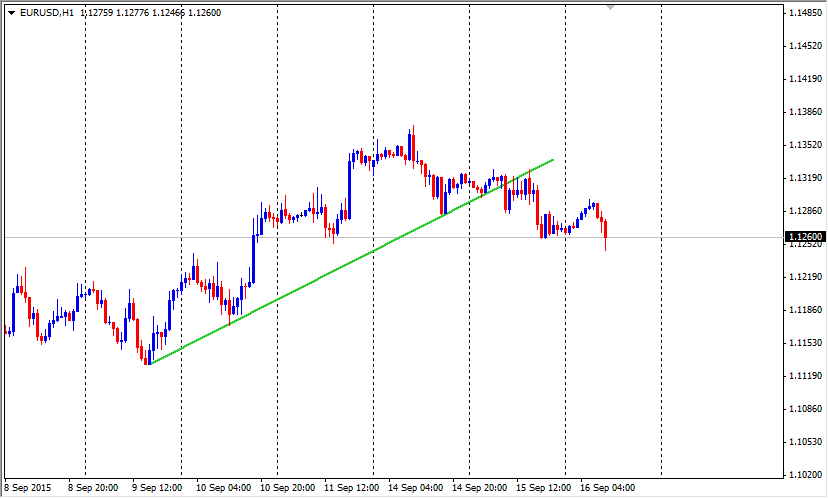This screenshot has width=828, height=498.
Task: Click price level 1.12190 on the axis
Action: click(x=805, y=277)
